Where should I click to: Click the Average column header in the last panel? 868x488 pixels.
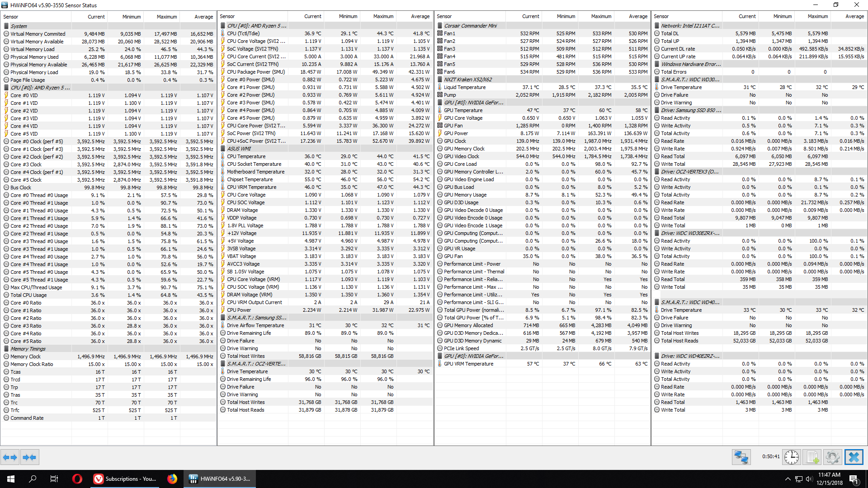[854, 16]
